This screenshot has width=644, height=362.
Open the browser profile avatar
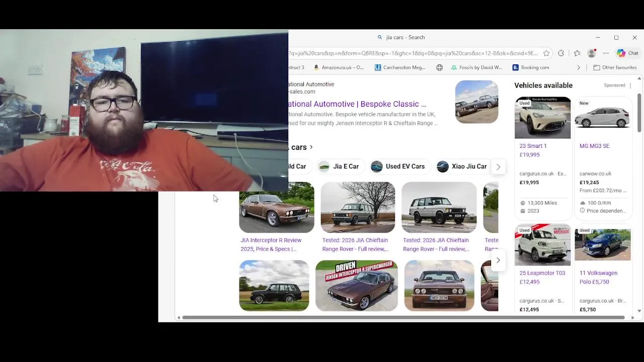point(592,53)
